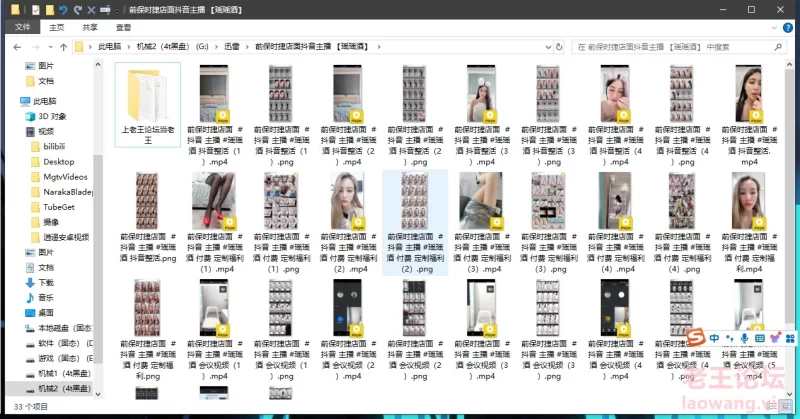Viewport: 800px width, 419px height.
Task: Open the chevron dropdown after 迅雷 breadcrumb
Action: point(247,46)
